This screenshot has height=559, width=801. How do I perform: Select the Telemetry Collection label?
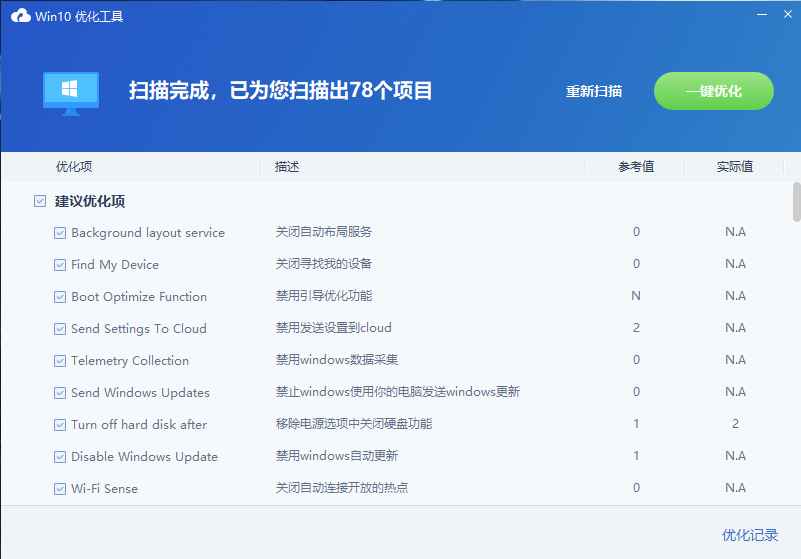coord(130,361)
